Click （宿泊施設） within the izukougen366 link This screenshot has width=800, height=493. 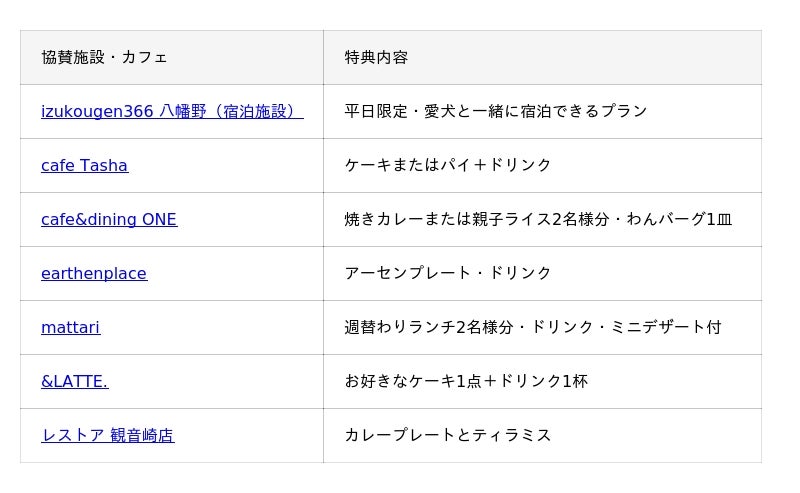tap(257, 111)
